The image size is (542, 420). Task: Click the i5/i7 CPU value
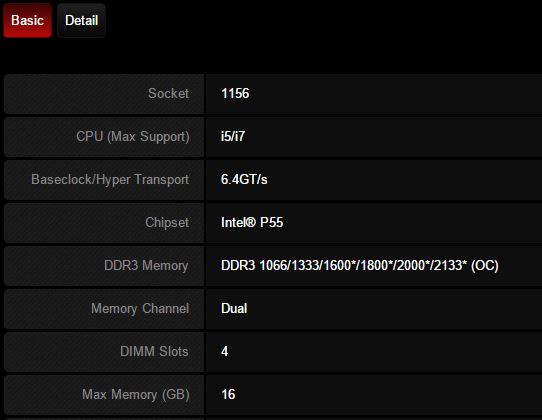[x=233, y=136]
